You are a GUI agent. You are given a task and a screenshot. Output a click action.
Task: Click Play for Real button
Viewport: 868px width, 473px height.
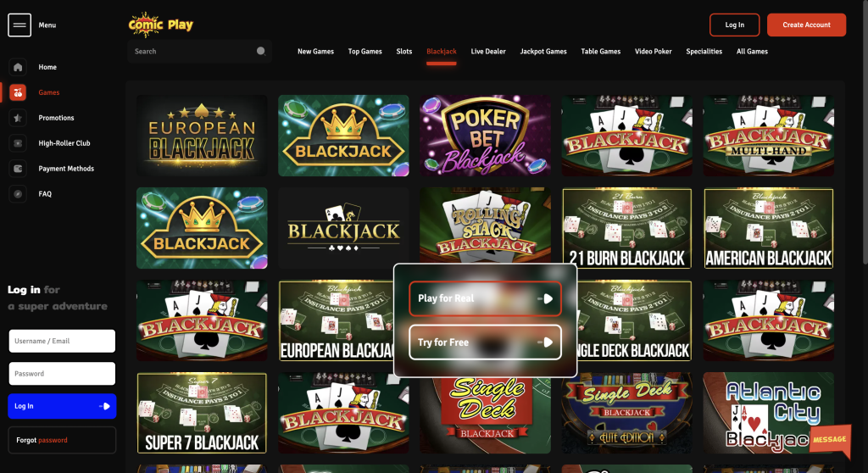(485, 298)
